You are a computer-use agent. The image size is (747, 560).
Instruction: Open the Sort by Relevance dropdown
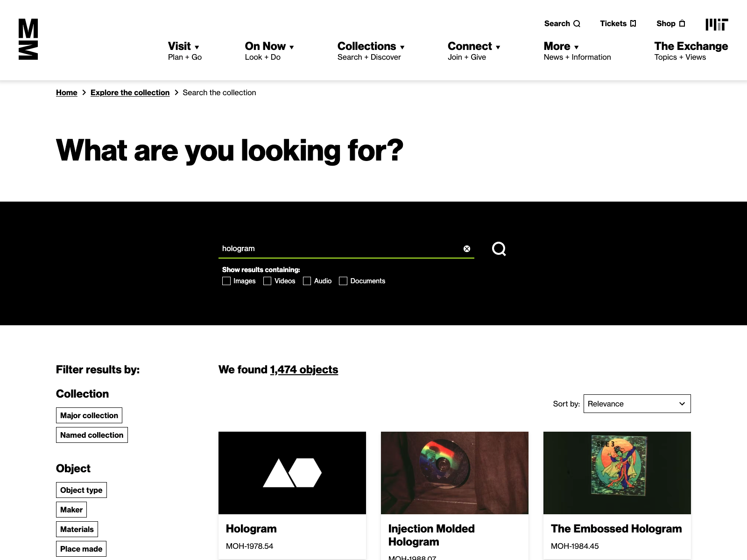tap(637, 404)
